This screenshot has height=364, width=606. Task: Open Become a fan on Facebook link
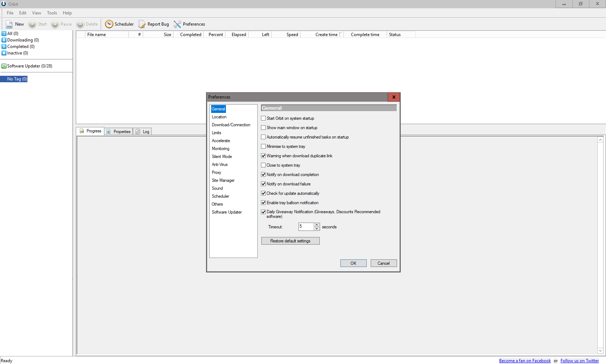(525, 361)
